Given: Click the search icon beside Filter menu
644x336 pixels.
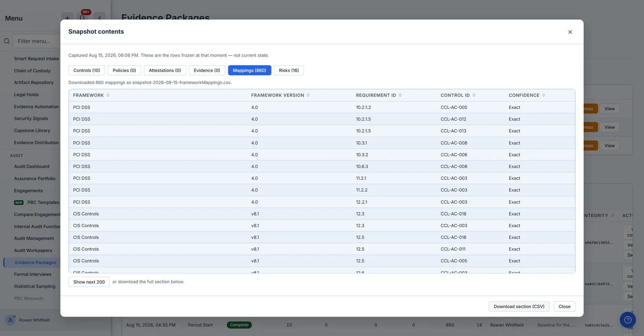Looking at the screenshot, I should tap(7, 41).
